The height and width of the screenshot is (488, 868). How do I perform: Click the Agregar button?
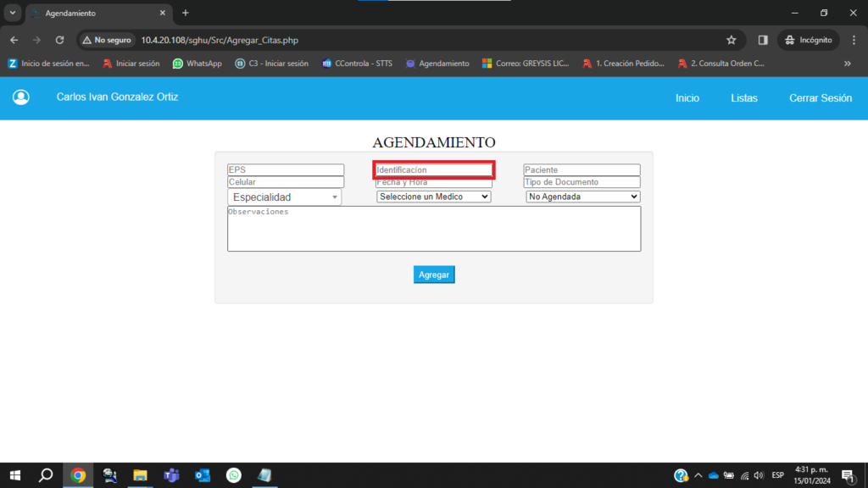point(434,274)
